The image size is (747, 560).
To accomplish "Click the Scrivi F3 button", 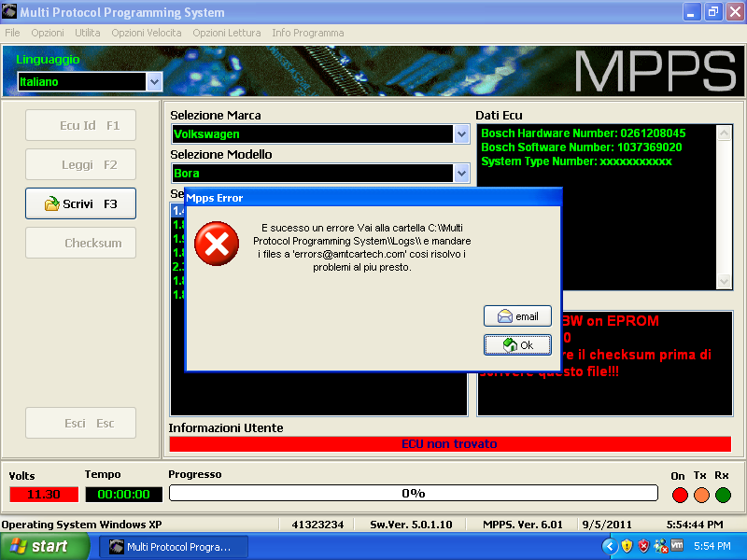I will click(x=80, y=203).
